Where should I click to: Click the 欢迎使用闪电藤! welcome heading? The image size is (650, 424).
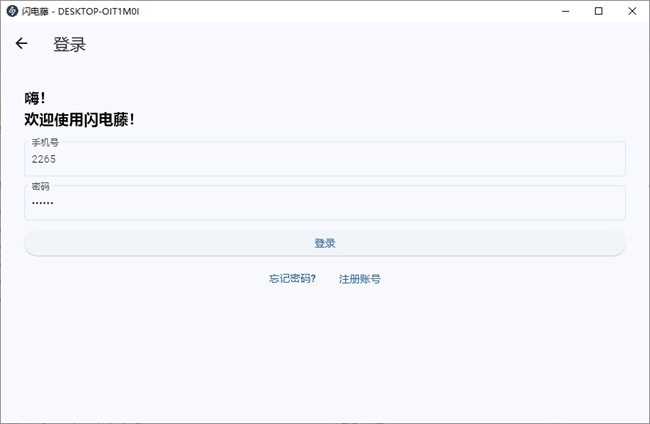79,119
